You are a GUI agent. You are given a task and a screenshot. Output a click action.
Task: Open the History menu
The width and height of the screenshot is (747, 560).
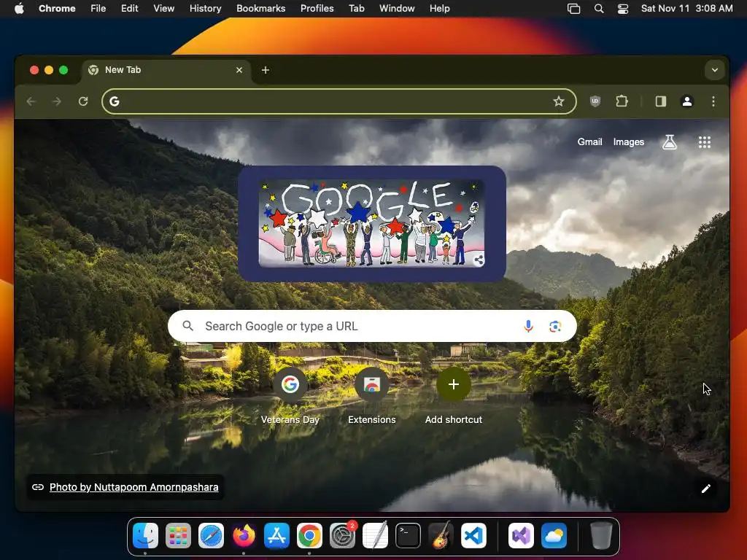coord(205,9)
